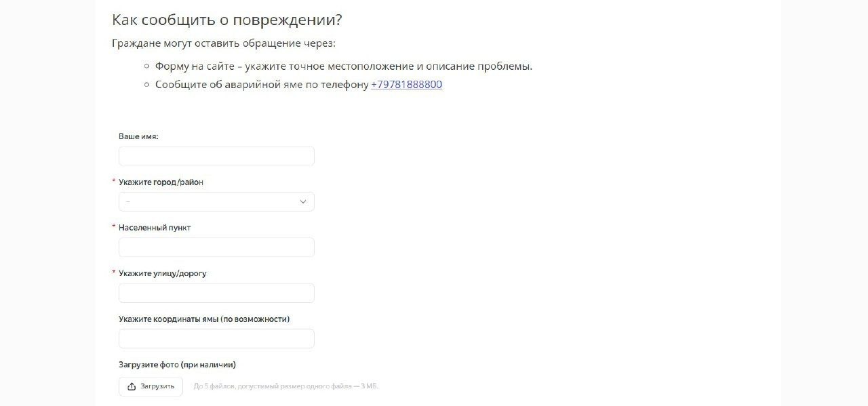Click the Форму на сайте bullet item

pos(343,66)
